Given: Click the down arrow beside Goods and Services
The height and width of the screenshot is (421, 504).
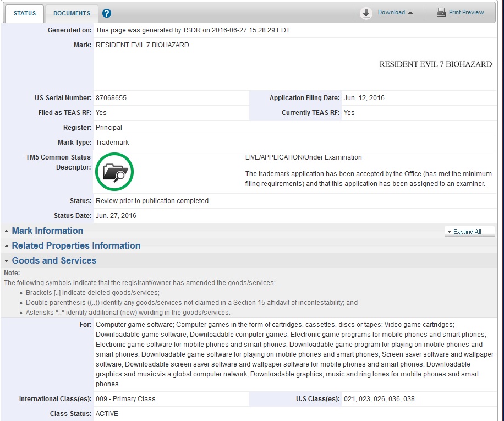Looking at the screenshot, I should (7, 261).
